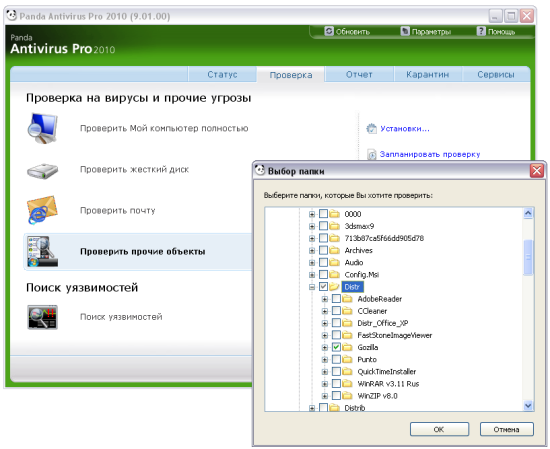Uncheck the Gozilla folder checkbox
550x449 pixels.
coord(336,347)
